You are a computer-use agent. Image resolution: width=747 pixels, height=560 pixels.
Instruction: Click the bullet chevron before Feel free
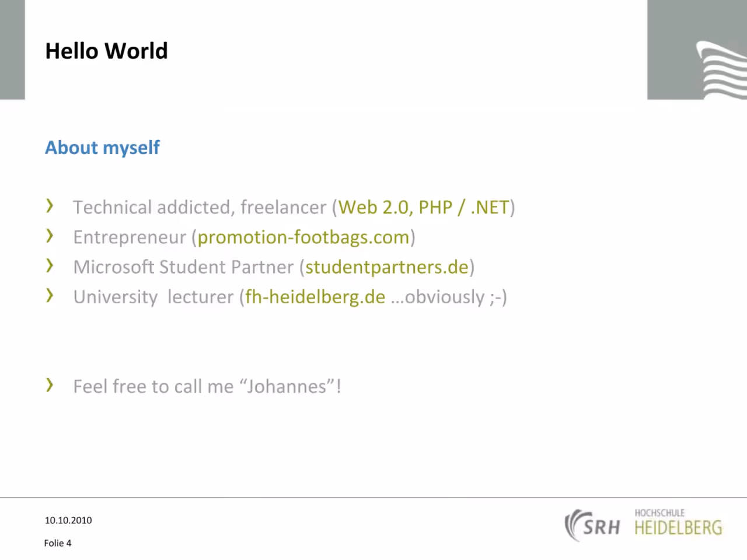click(50, 384)
